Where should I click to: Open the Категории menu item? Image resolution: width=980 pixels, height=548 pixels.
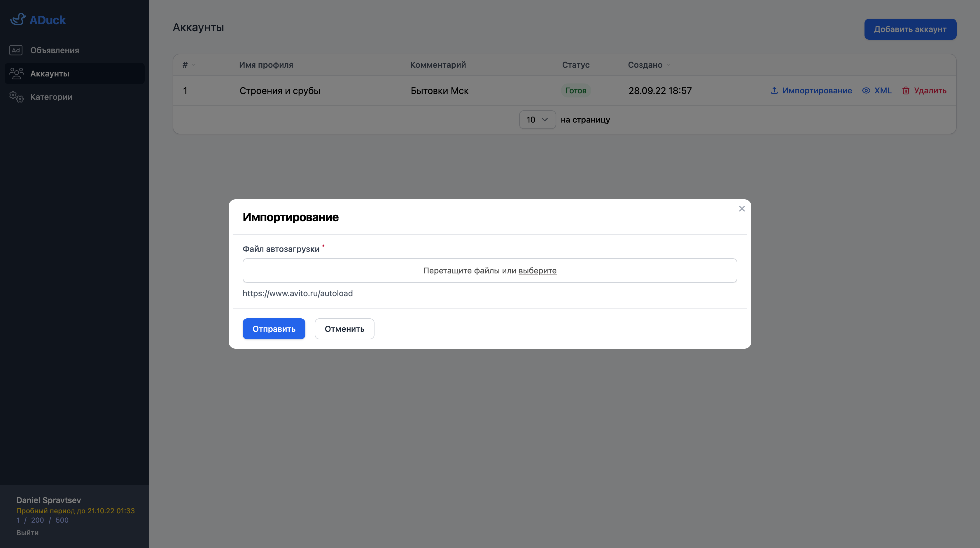click(x=51, y=97)
